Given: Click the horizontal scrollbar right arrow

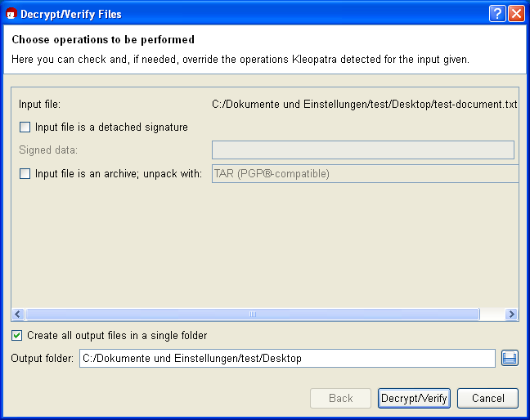Looking at the screenshot, I should pos(511,315).
